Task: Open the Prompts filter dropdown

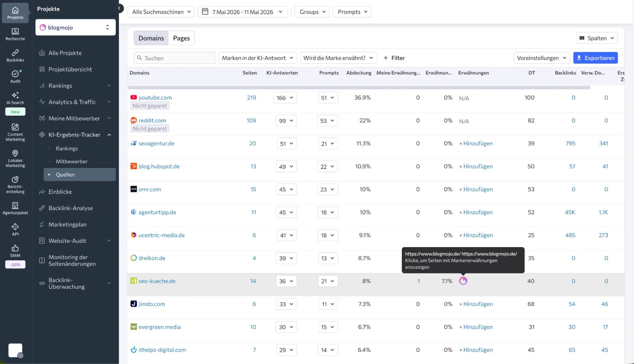Action: click(352, 12)
